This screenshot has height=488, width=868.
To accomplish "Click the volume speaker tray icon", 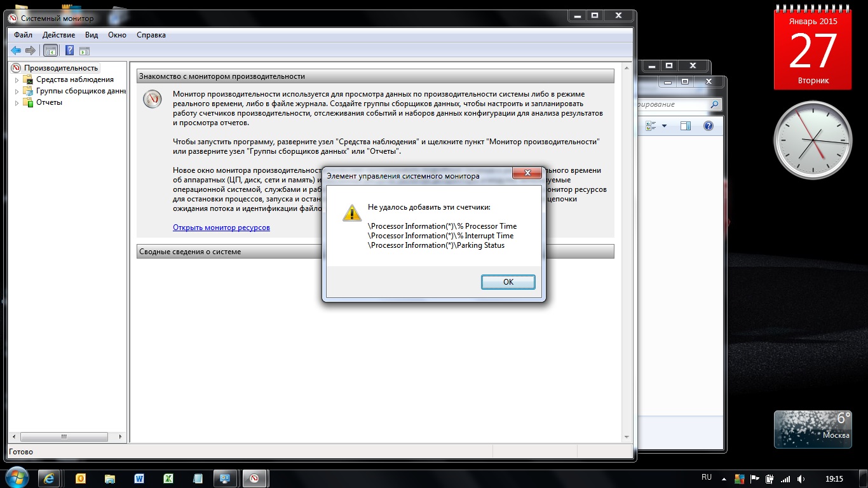I will click(801, 478).
